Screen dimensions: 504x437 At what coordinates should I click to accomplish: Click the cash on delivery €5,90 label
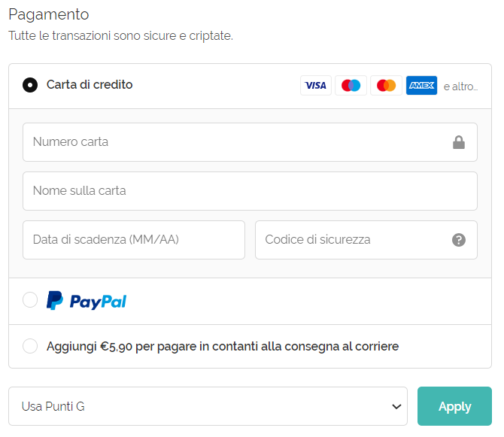coord(223,347)
